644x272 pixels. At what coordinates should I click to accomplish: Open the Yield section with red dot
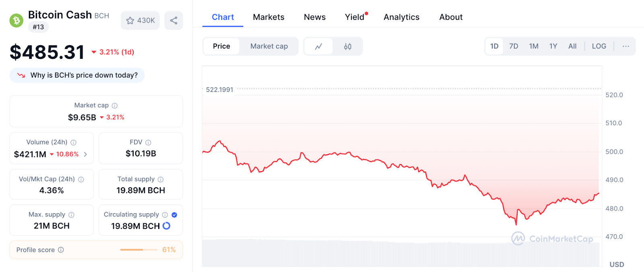click(x=354, y=17)
